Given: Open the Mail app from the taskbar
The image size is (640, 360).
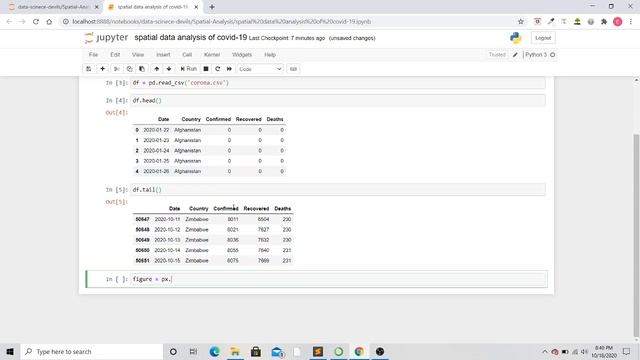Looking at the screenshot, I should pyautogui.click(x=277, y=351).
